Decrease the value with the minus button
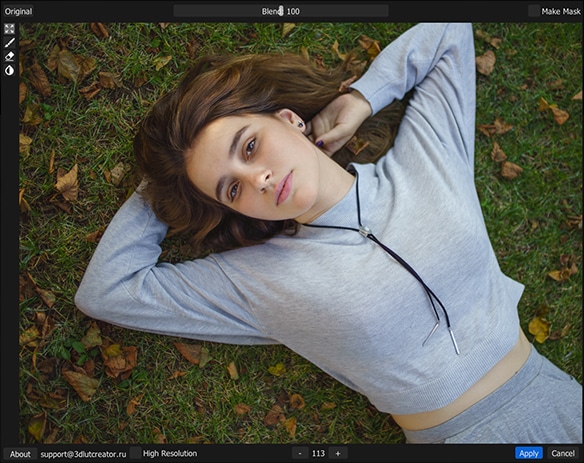584x463 pixels. [x=300, y=453]
